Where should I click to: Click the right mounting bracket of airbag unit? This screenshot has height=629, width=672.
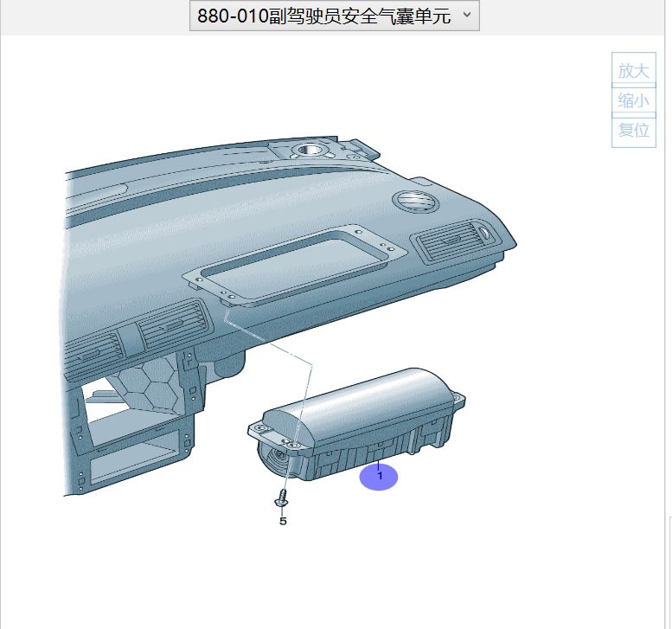456,400
